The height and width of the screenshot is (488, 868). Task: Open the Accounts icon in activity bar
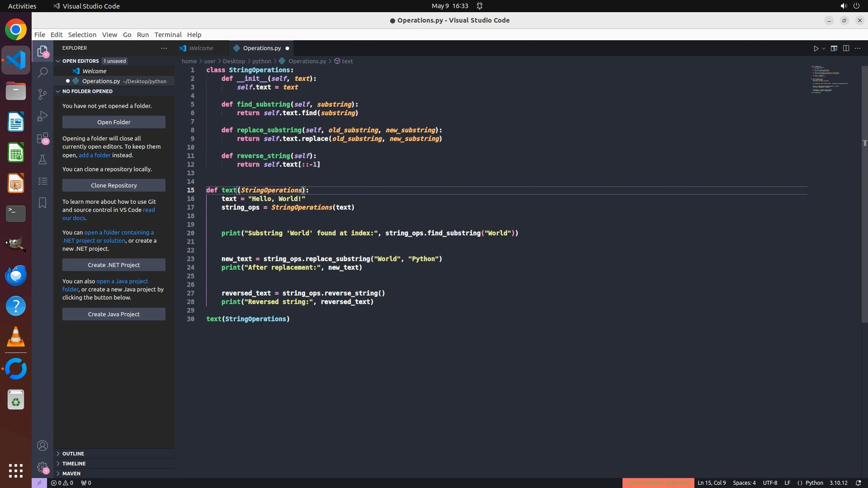pos(42,446)
